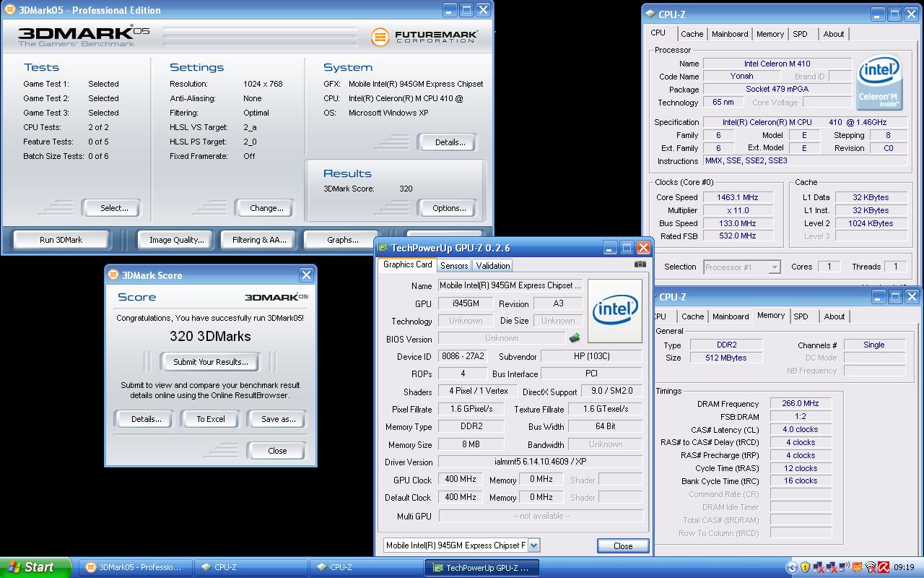Click Device ID field 8086 - 27A2
Image resolution: width=924 pixels, height=578 pixels.
click(462, 356)
